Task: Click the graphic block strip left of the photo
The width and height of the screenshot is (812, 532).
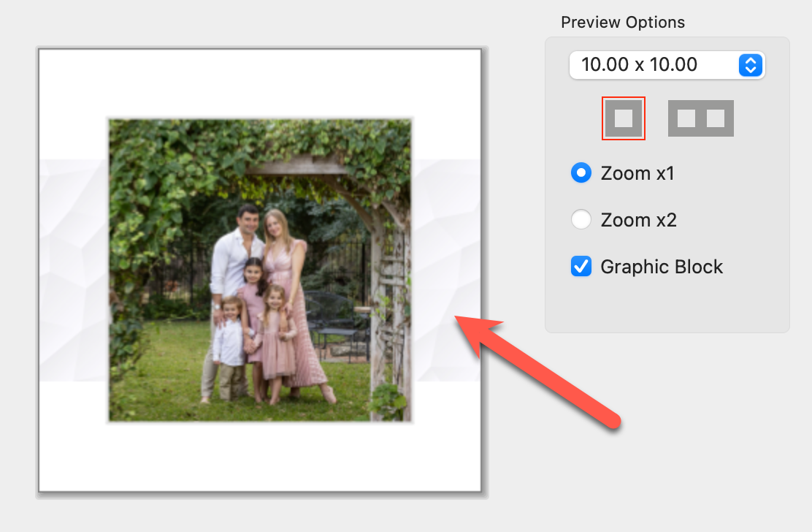Action: click(x=73, y=270)
